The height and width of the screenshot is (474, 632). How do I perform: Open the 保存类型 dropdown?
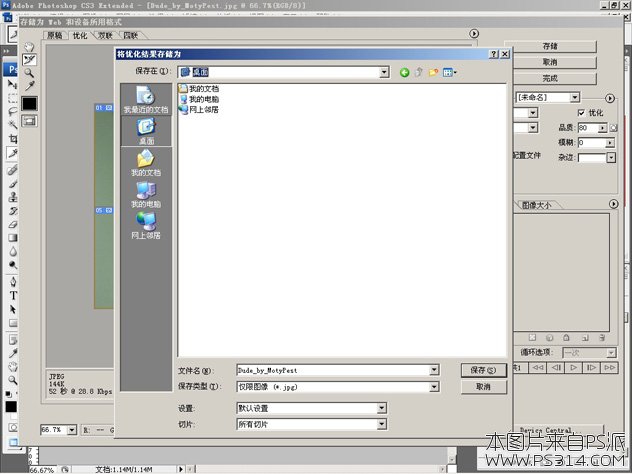tap(434, 387)
